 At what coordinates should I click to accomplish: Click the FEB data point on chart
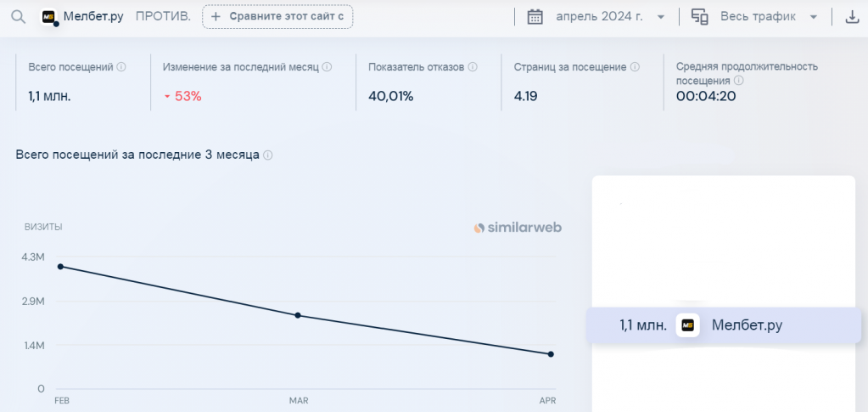click(x=60, y=267)
